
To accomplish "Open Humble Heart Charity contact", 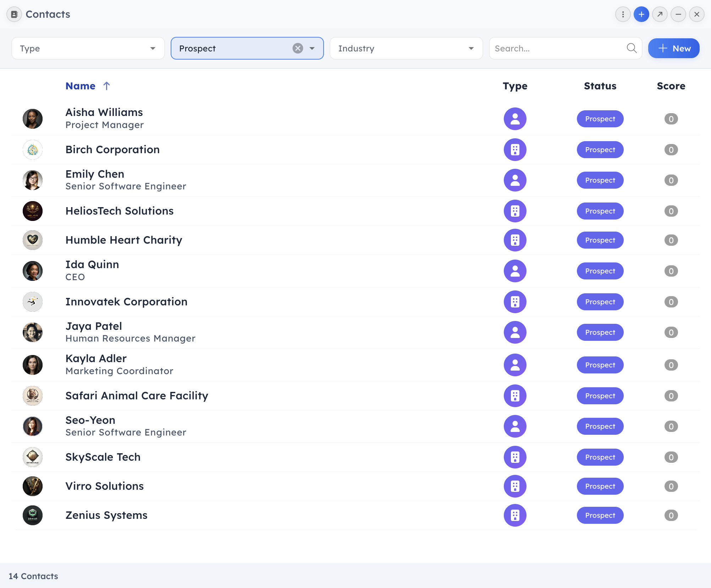I will coord(124,240).
